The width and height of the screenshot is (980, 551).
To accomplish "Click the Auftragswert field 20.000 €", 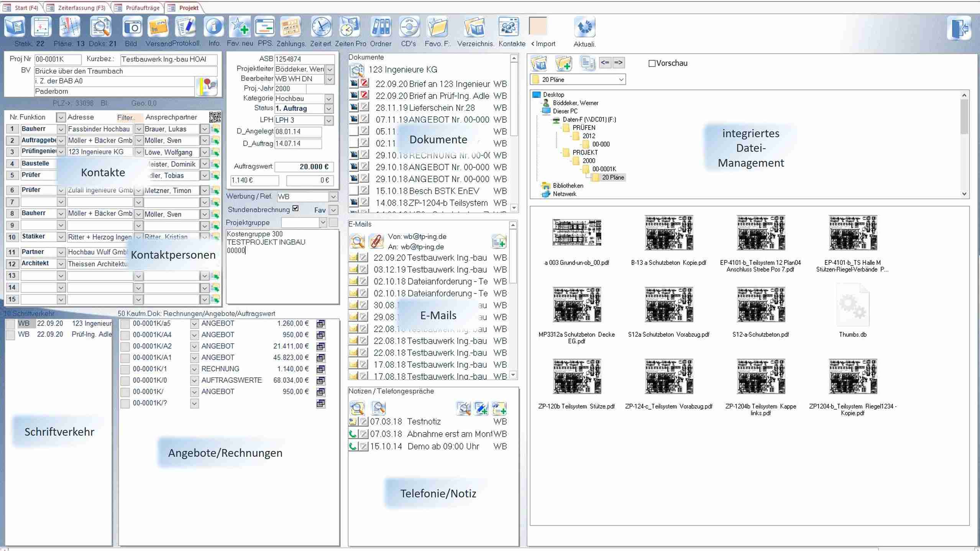I will 304,167.
